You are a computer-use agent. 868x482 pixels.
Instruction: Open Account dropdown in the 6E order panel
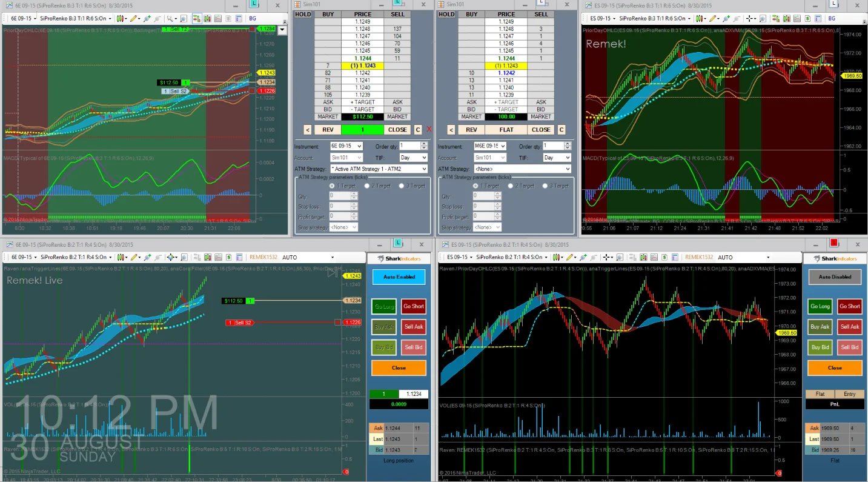point(346,158)
